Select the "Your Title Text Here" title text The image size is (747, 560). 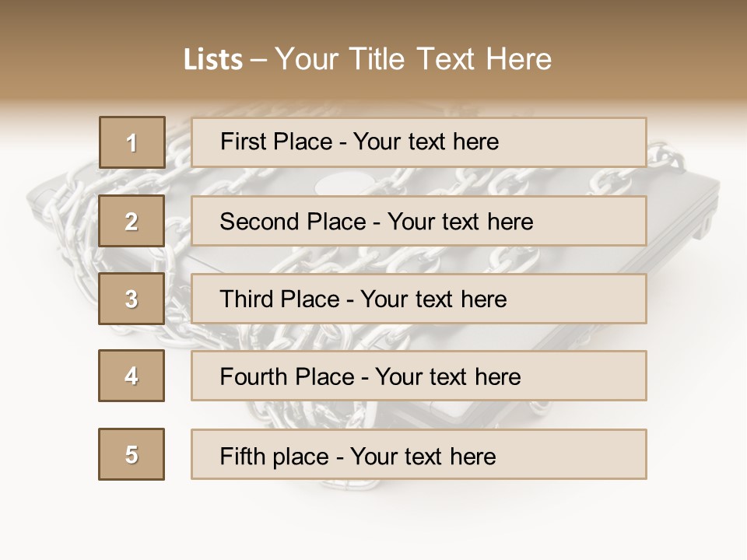pyautogui.click(x=413, y=59)
